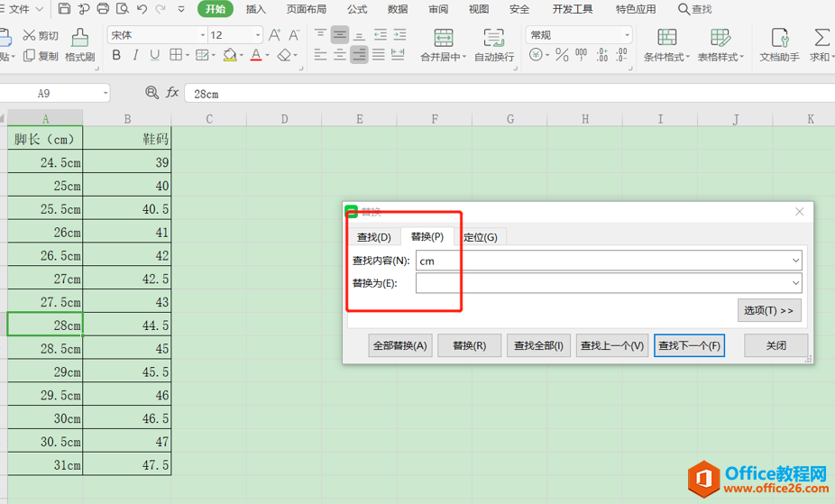Click the Replace All 全部替换(A) button
835x504 pixels.
pos(400,345)
